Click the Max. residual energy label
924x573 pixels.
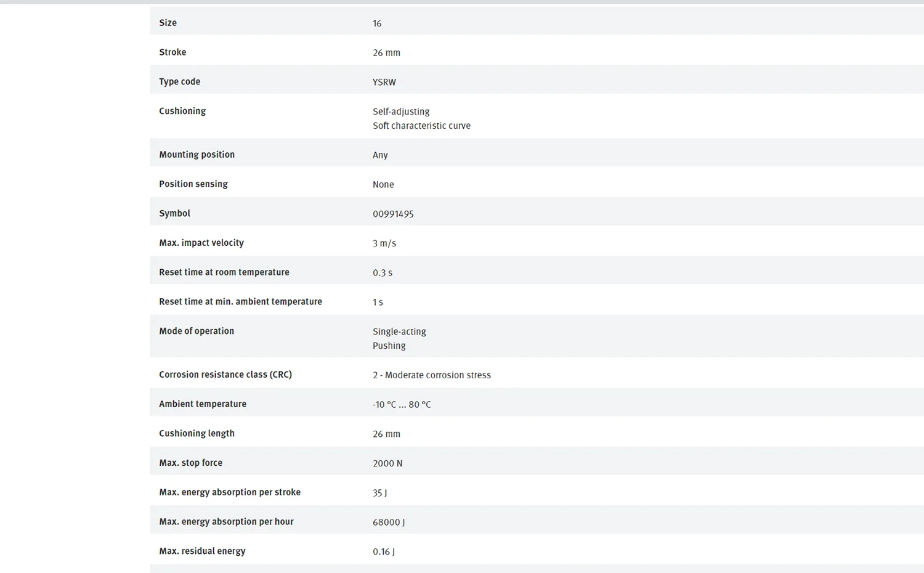[202, 551]
